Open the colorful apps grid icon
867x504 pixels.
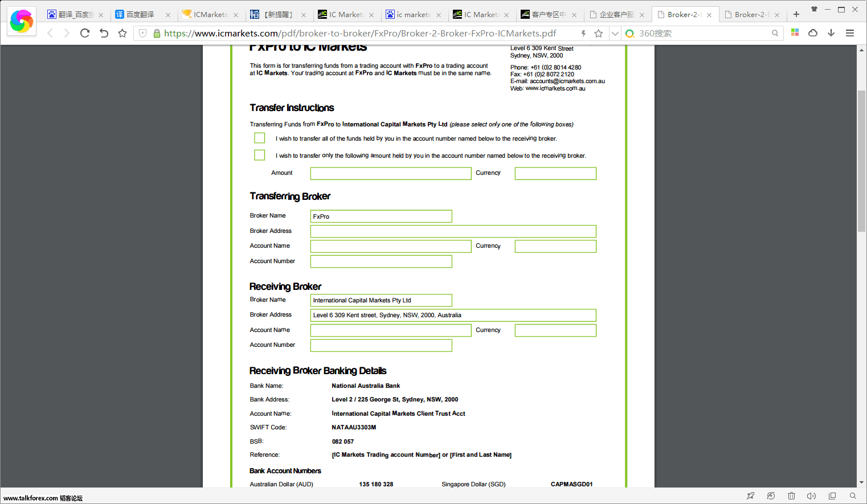click(x=795, y=33)
